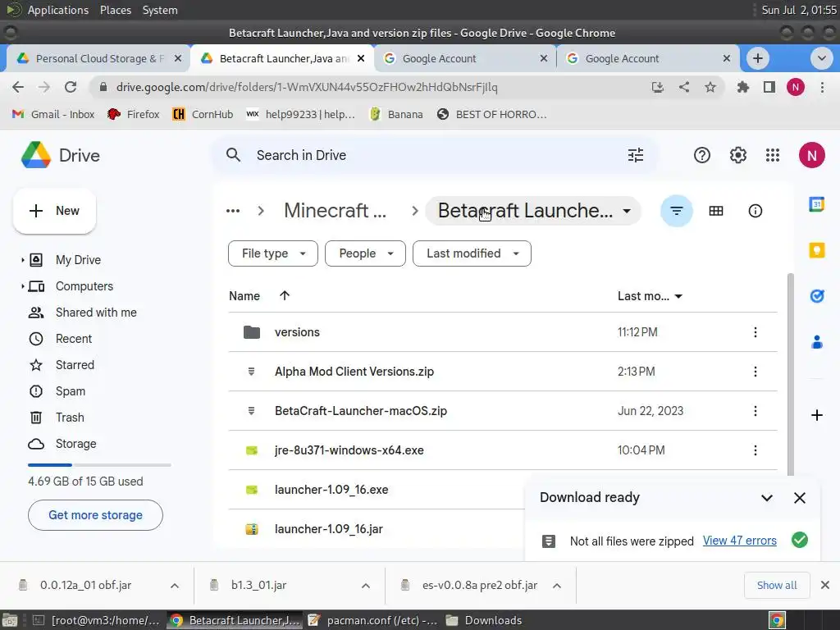Open Applications menu
The width and height of the screenshot is (840, 630).
[x=58, y=10]
